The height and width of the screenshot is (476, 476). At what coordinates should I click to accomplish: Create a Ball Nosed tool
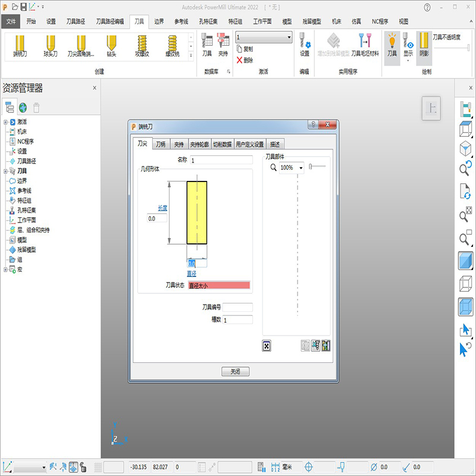coord(51,46)
